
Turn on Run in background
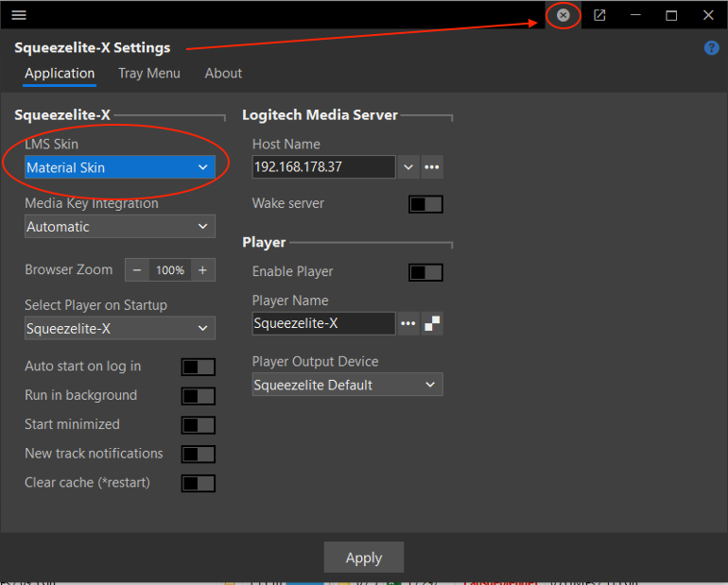198,396
